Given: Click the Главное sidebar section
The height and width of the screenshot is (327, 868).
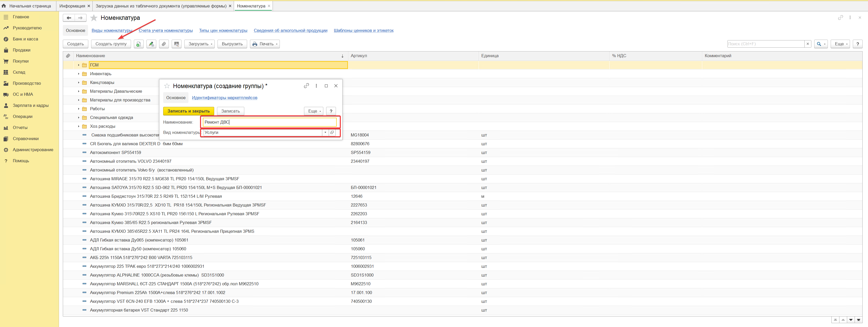Looking at the screenshot, I should pyautogui.click(x=21, y=17).
